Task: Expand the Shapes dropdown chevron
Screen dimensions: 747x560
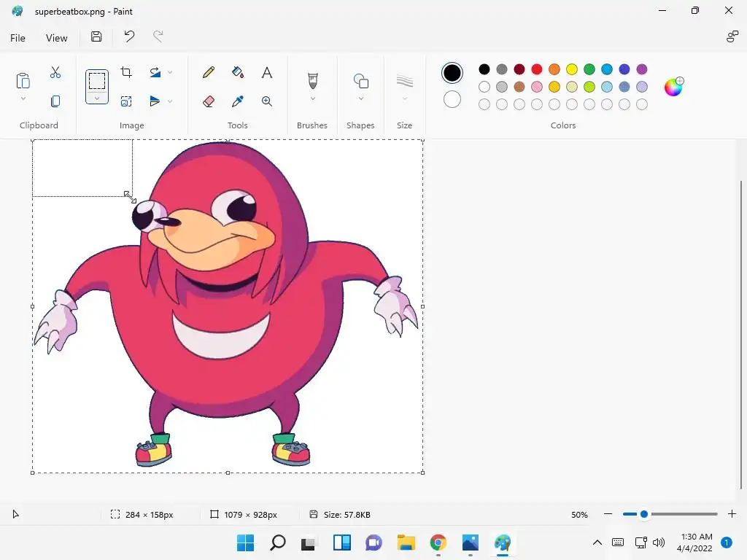Action: [x=360, y=98]
